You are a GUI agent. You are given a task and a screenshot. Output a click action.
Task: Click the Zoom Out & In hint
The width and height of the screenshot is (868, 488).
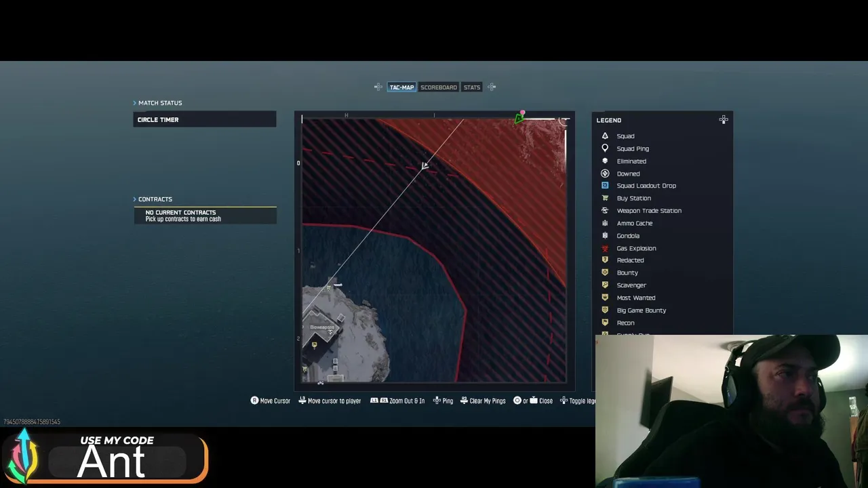[x=397, y=401]
